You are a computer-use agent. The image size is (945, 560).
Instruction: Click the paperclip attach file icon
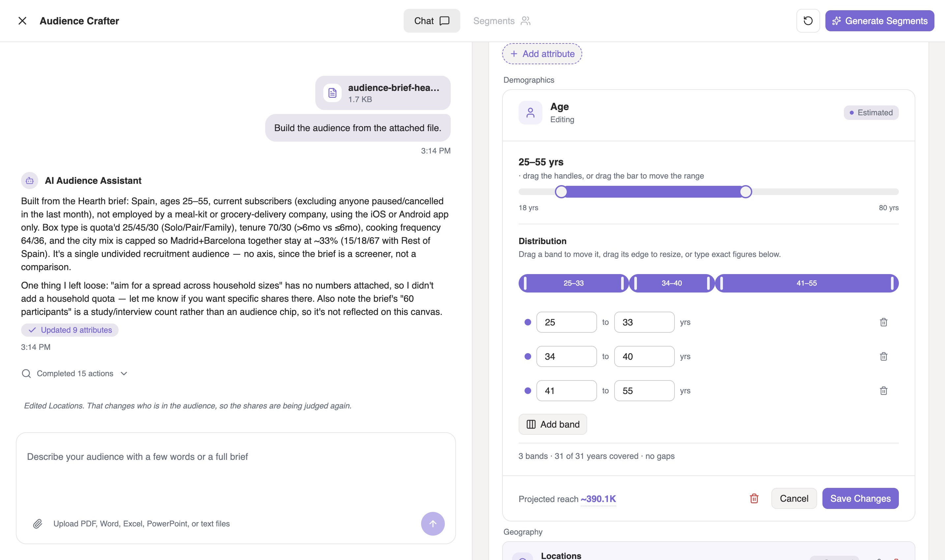click(37, 523)
